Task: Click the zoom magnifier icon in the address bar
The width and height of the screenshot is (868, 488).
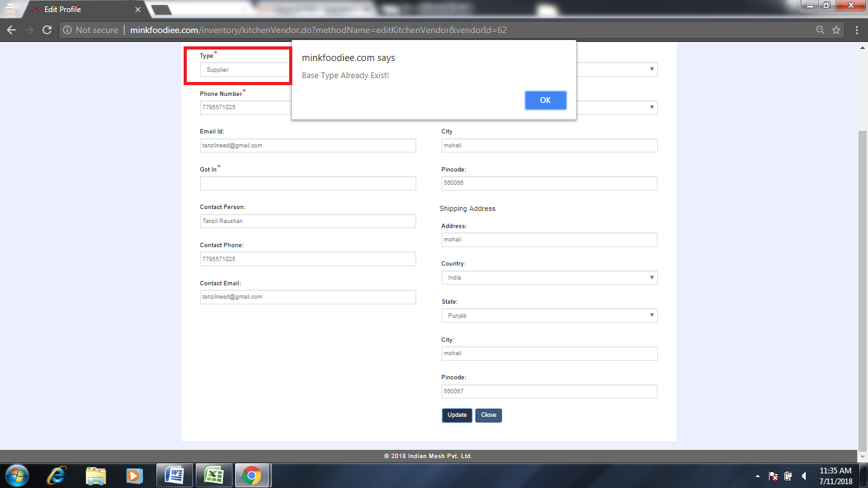Action: click(820, 30)
